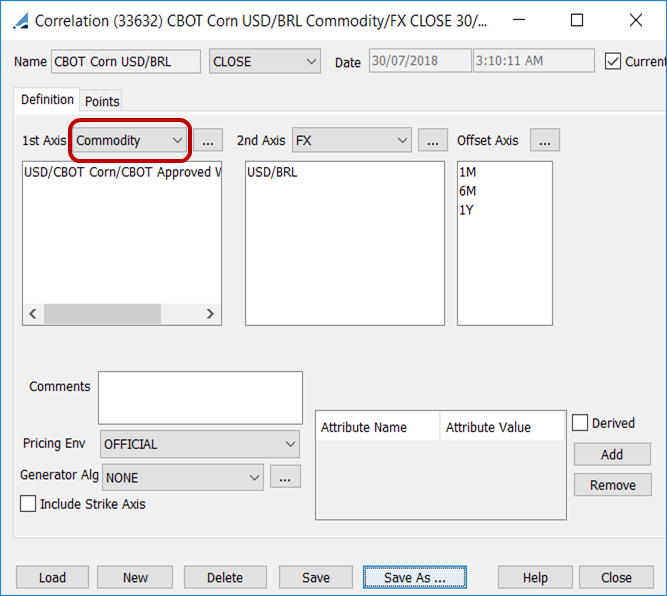Click ellipsis button next to 1st Axis
The height and width of the screenshot is (596, 667).
(x=208, y=140)
